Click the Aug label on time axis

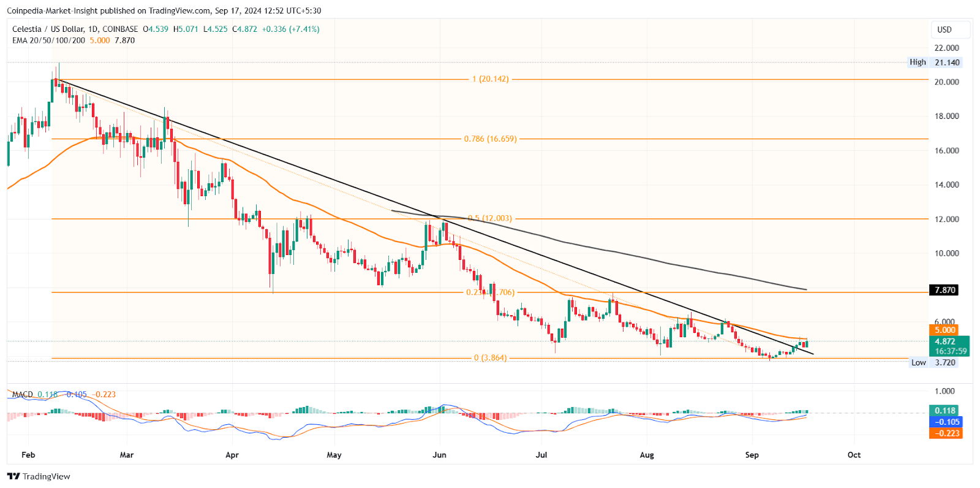coord(647,455)
